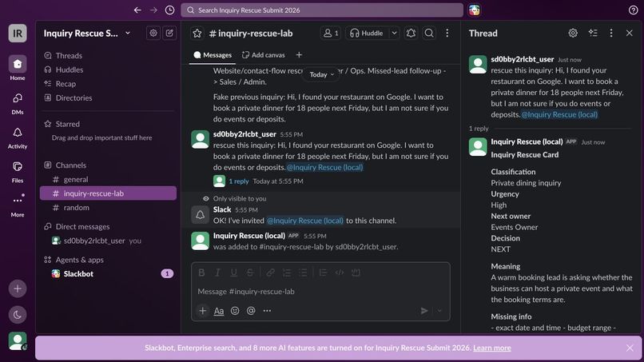Toggle strikethrough formatting in composer
644x362 pixels.
250,272
